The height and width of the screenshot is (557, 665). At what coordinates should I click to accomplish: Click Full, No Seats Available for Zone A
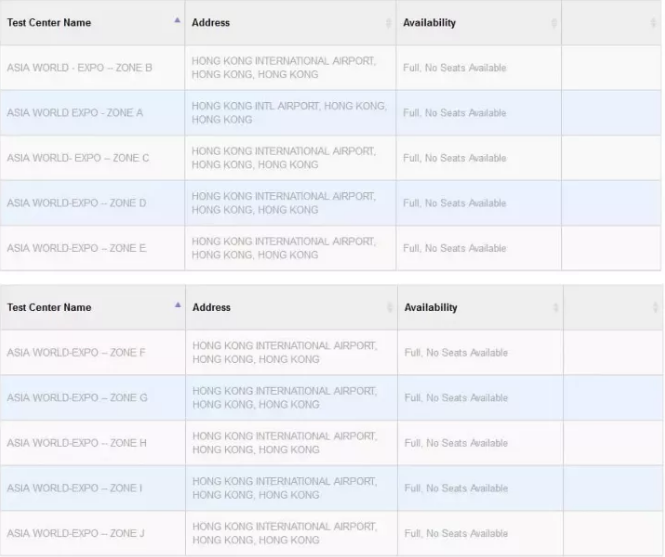[455, 113]
